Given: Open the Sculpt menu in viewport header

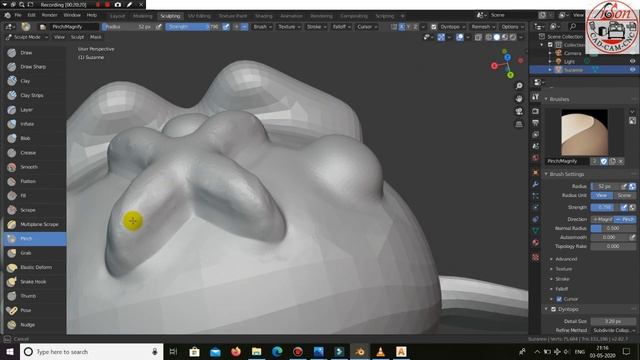Looking at the screenshot, I should pyautogui.click(x=77, y=37).
